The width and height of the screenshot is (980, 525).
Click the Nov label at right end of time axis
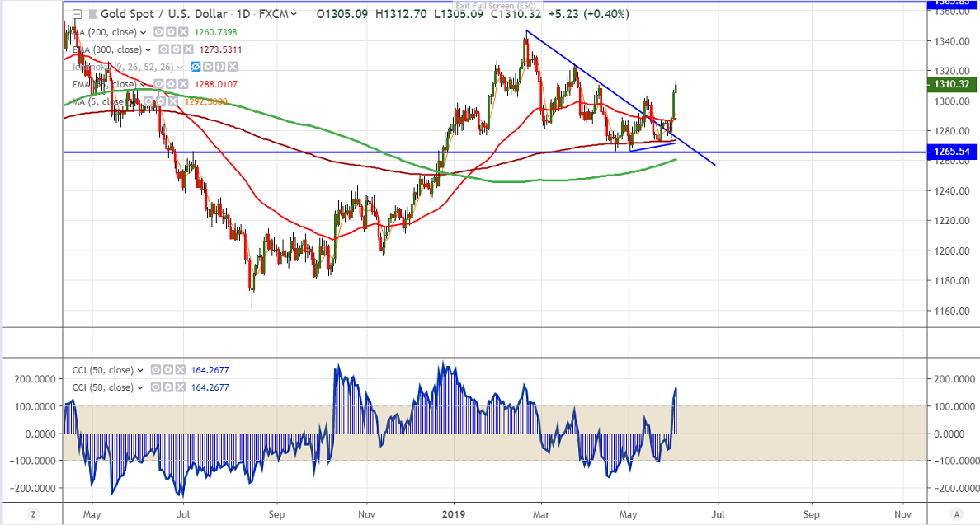tap(902, 514)
